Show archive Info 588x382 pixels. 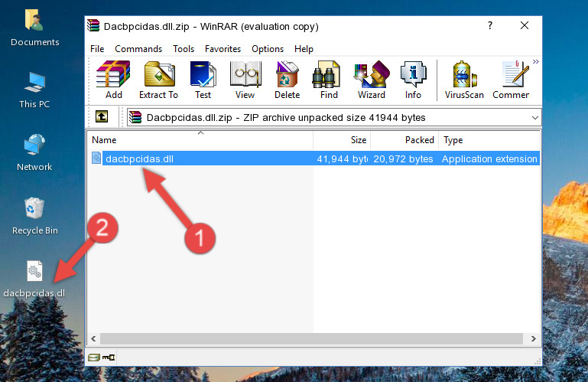click(413, 80)
